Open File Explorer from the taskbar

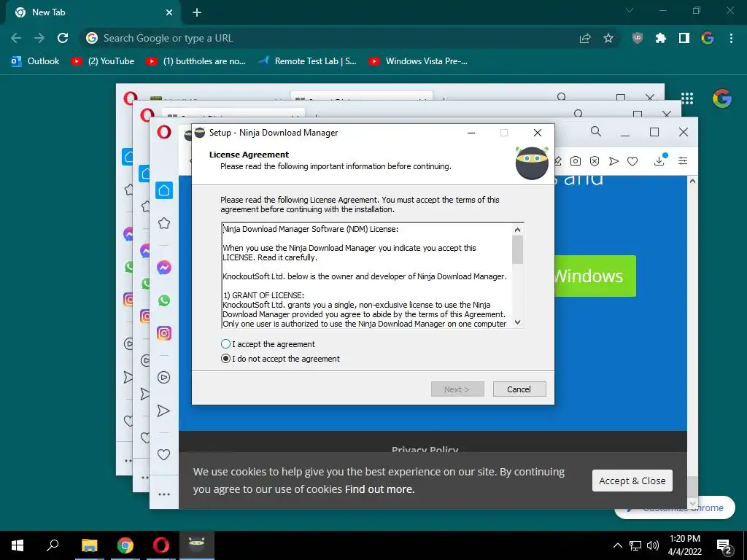89,545
